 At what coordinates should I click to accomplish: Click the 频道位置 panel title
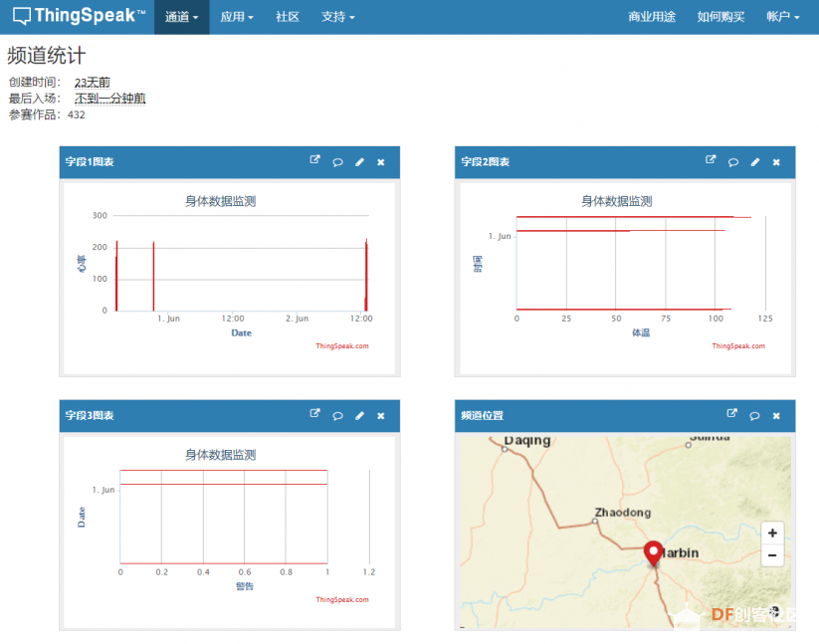tap(482, 415)
